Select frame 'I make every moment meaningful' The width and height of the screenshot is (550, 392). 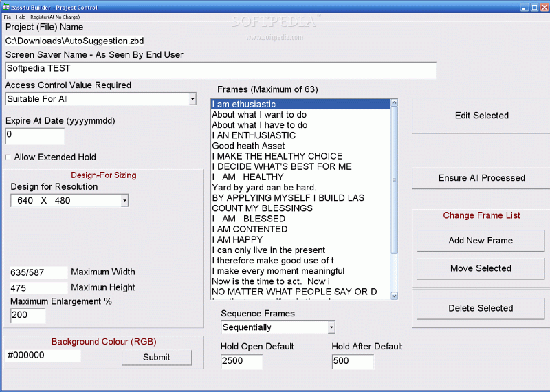point(300,271)
